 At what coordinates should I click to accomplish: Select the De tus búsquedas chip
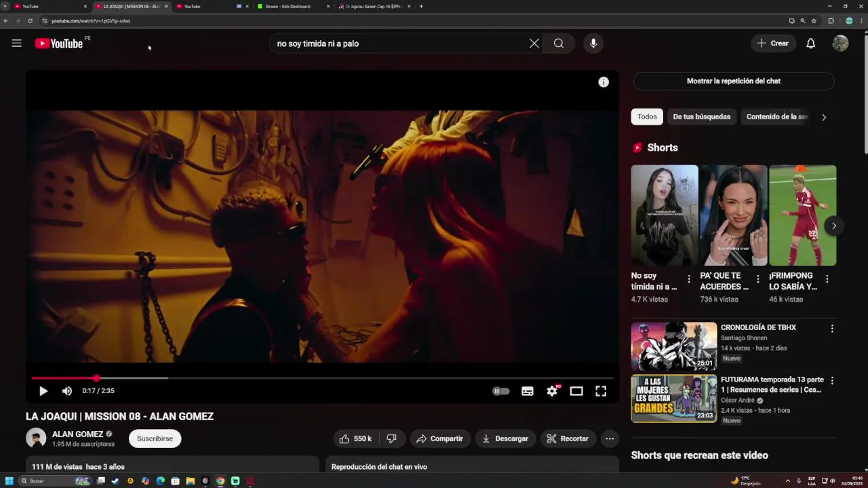point(702,117)
